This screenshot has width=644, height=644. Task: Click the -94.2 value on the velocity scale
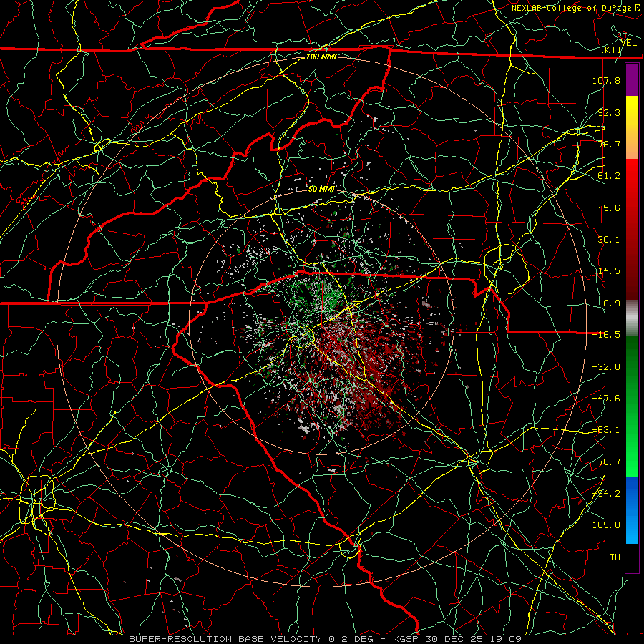[x=606, y=494]
